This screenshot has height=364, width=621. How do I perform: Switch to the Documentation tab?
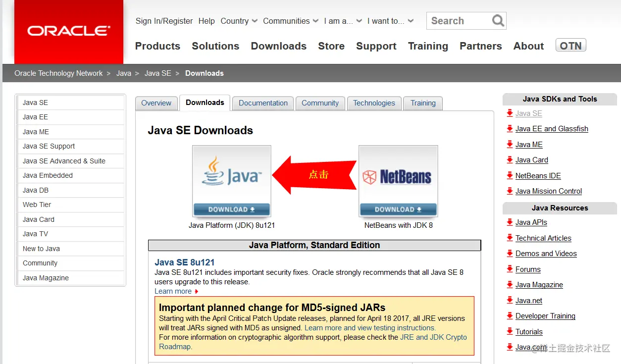pos(263,103)
